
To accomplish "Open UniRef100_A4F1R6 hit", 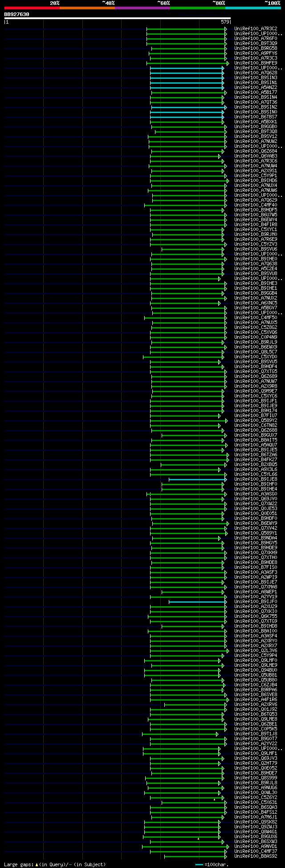I will pos(256,700).
